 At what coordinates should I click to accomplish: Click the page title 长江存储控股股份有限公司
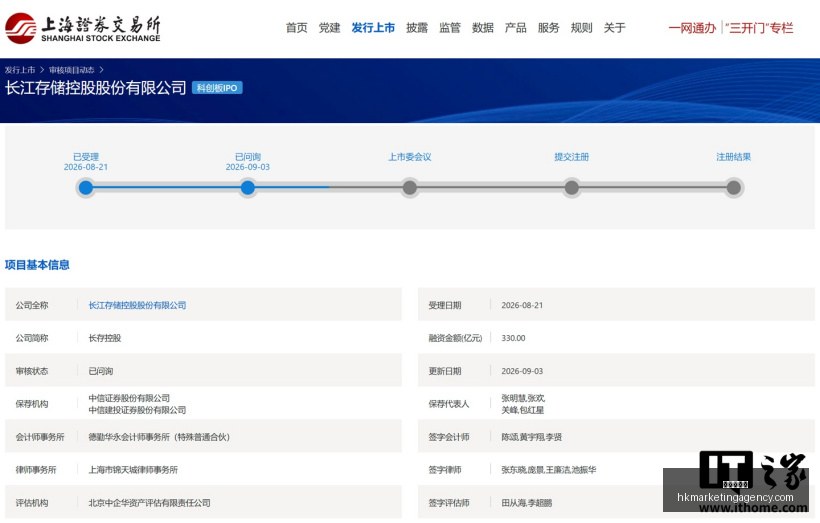tap(96, 88)
